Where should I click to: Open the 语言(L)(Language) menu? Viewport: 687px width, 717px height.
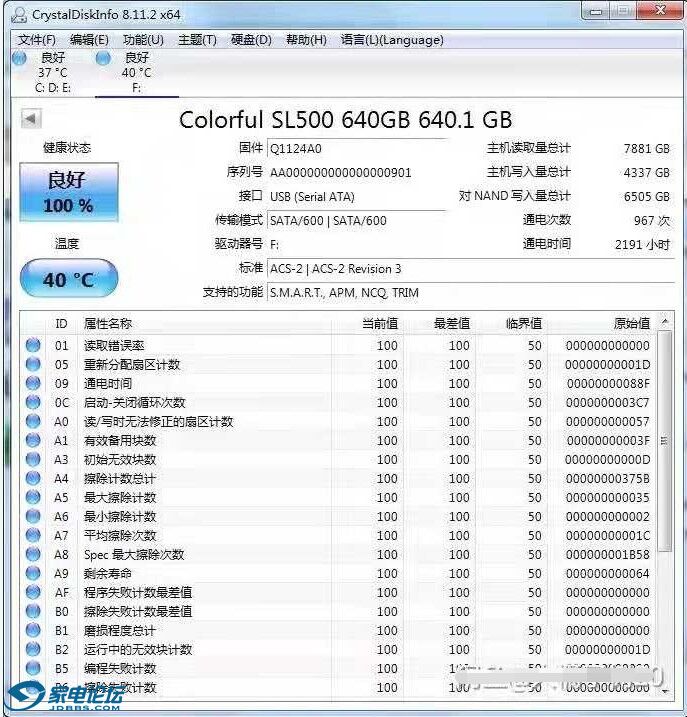[392, 40]
